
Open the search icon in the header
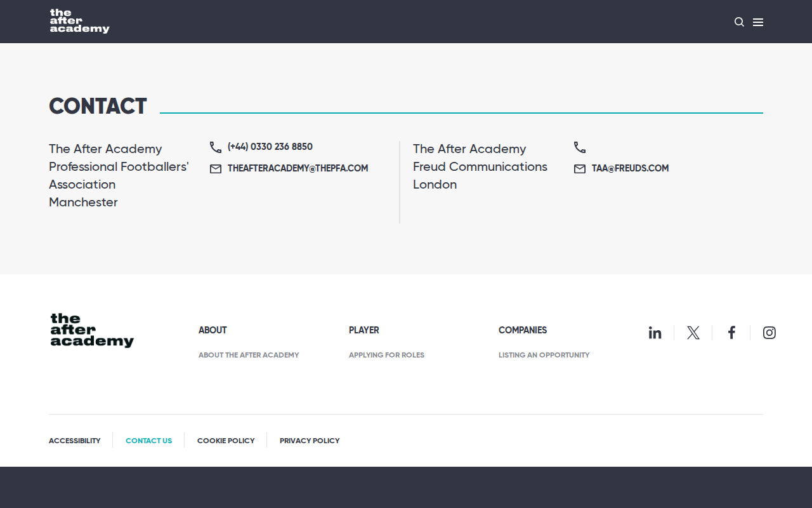[739, 22]
